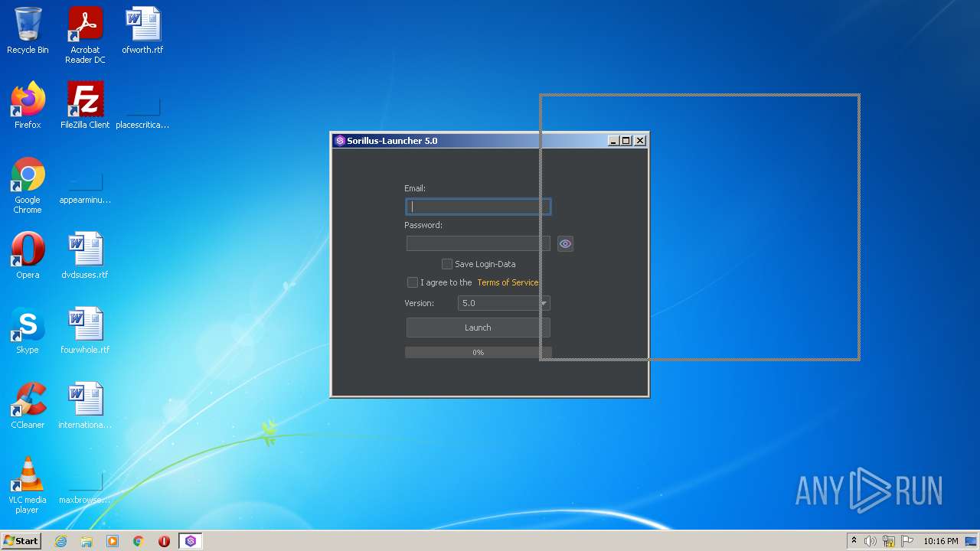980x551 pixels.
Task: Open Internet Explorer from the taskbar
Action: click(x=60, y=541)
